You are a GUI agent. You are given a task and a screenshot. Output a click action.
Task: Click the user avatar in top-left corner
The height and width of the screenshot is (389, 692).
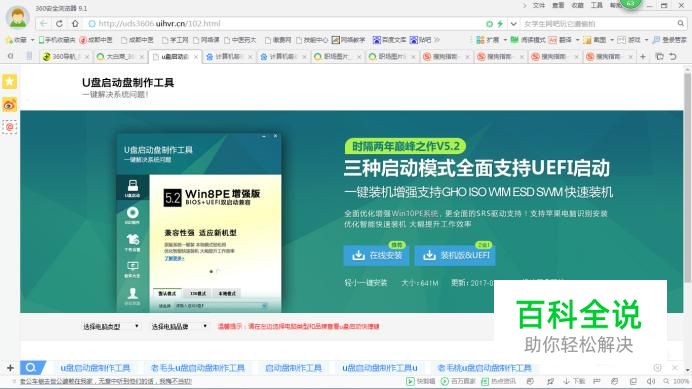coord(18,17)
